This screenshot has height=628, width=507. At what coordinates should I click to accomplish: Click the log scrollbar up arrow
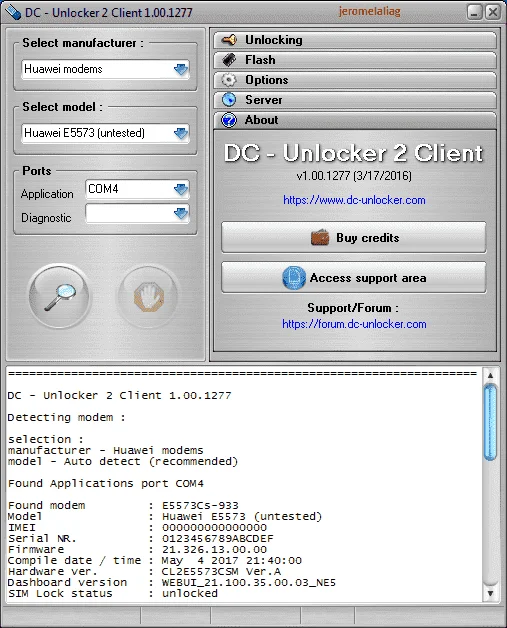[490, 376]
